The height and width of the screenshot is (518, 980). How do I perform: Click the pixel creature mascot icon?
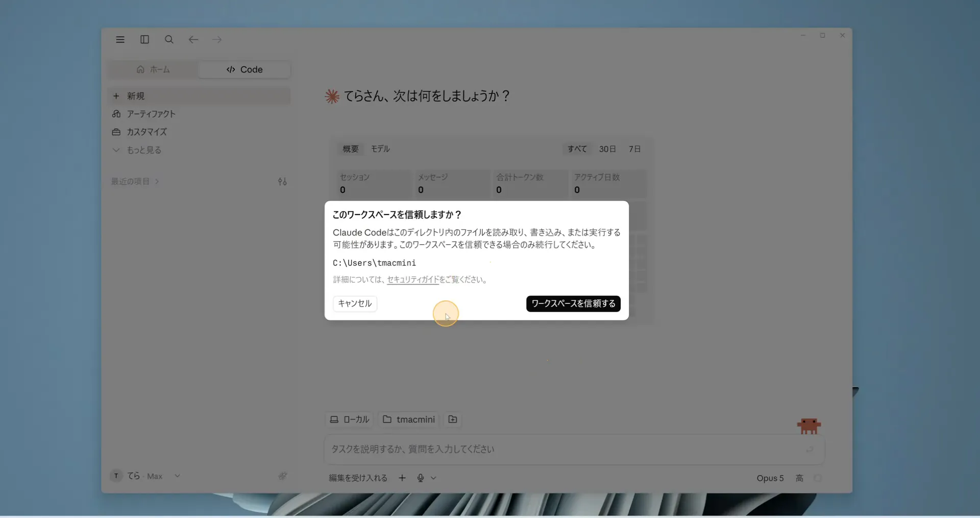click(809, 426)
